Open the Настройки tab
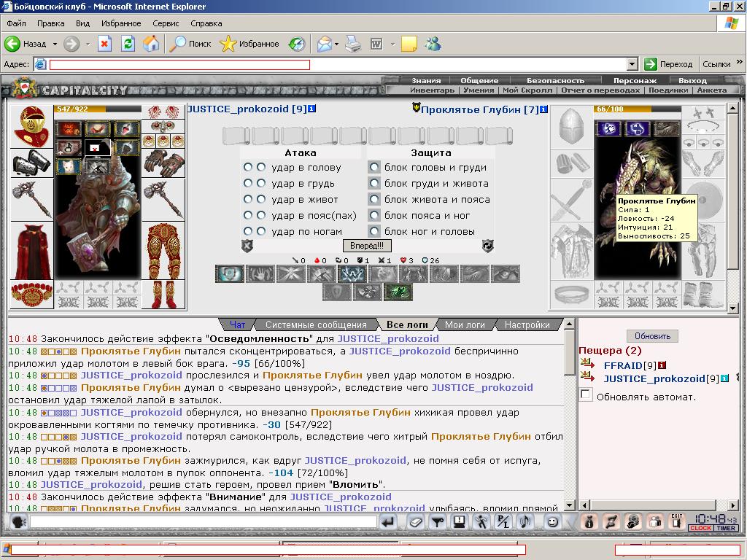 527,324
